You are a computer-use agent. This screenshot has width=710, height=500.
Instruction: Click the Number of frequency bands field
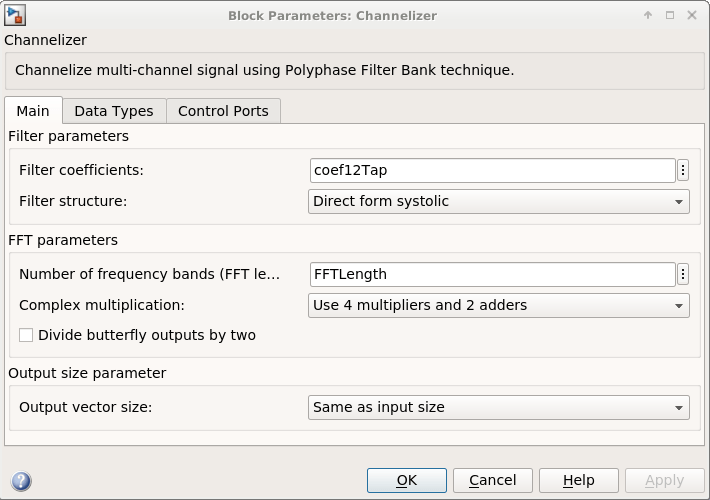click(492, 274)
